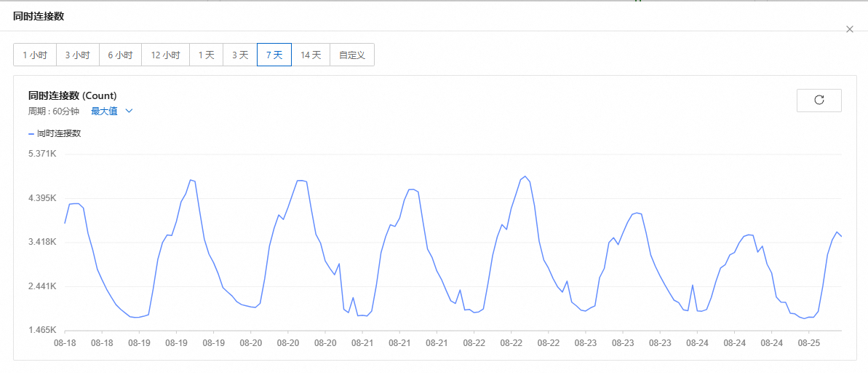
Task: Click the 3.418K y-axis label
Action: pos(41,242)
